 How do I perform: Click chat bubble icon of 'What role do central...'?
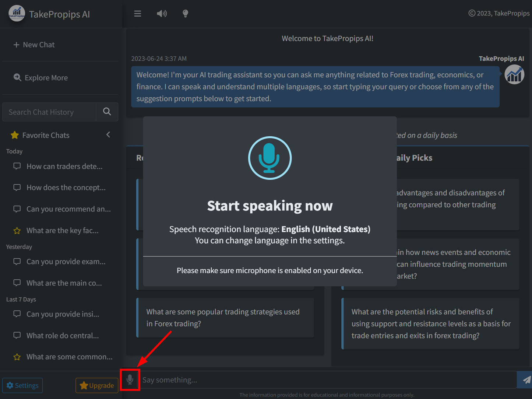click(17, 335)
